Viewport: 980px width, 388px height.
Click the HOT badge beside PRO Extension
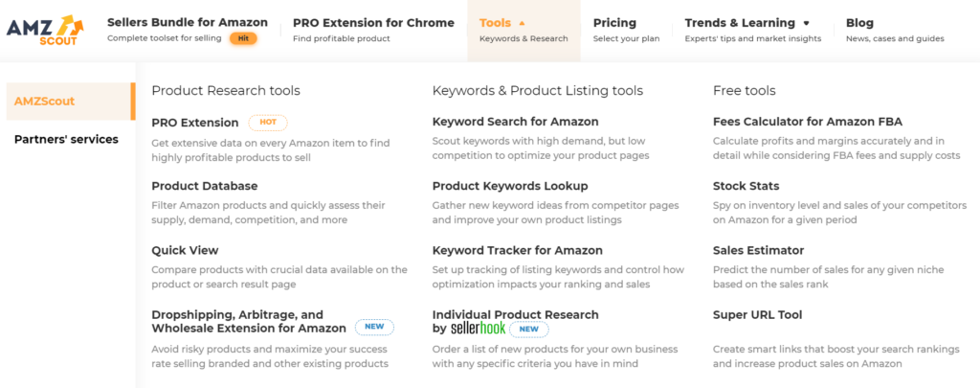(268, 123)
